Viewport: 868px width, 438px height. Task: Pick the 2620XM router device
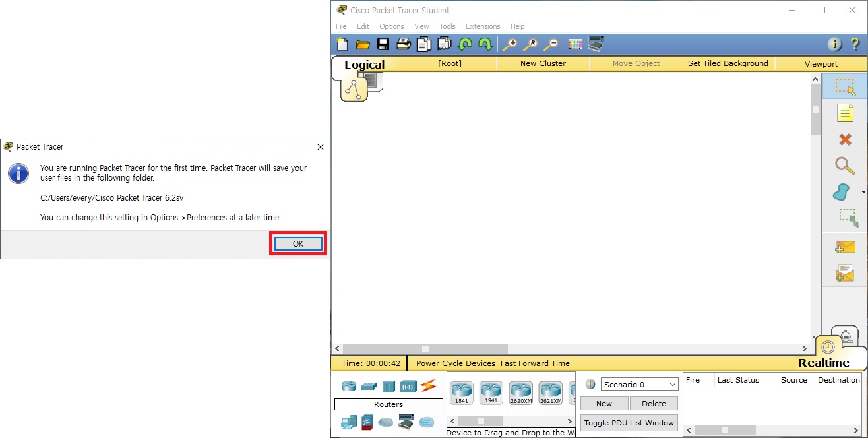pyautogui.click(x=521, y=393)
